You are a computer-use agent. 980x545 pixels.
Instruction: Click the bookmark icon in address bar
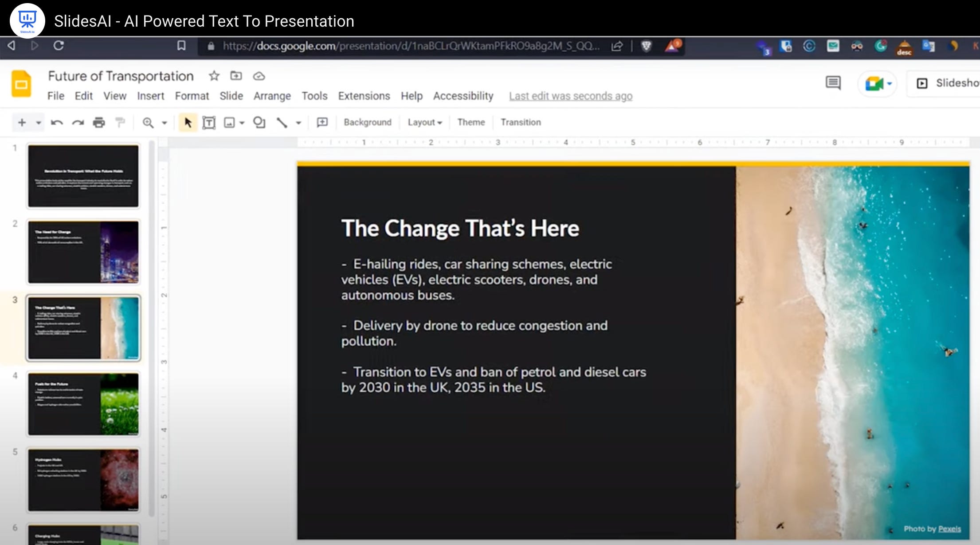coord(181,46)
